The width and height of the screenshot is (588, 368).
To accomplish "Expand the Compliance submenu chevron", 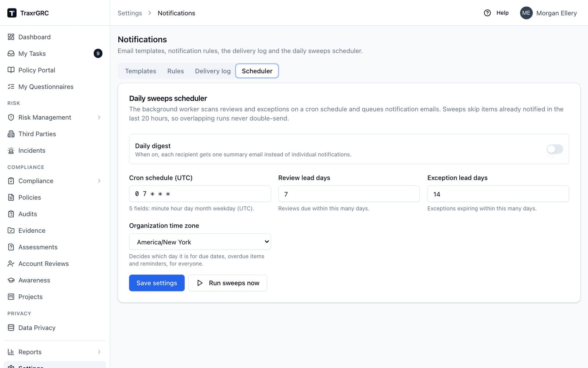I will click(99, 181).
